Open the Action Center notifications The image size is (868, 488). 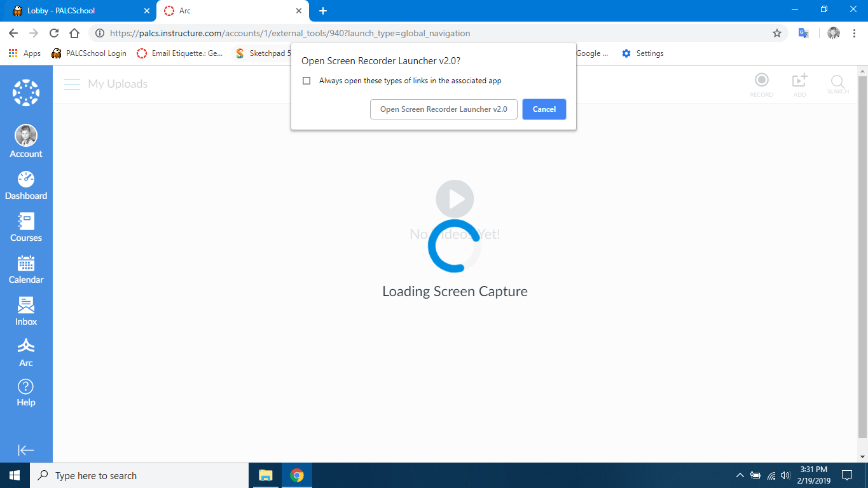coord(847,475)
